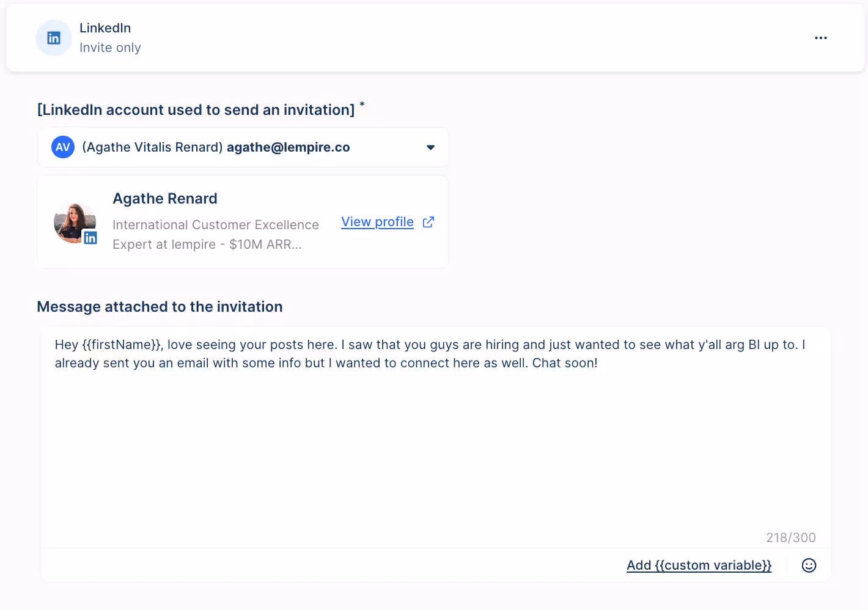
Task: Click the blue AV avatar badge
Action: click(63, 147)
